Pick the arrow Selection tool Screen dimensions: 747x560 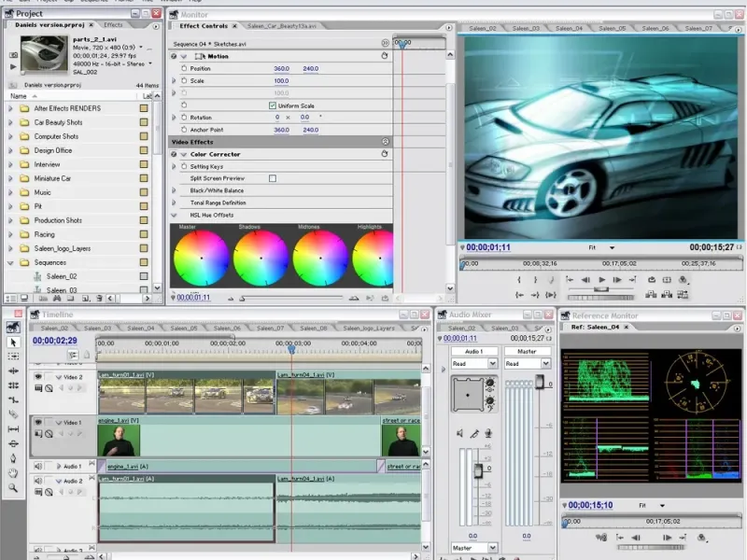pyautogui.click(x=13, y=342)
